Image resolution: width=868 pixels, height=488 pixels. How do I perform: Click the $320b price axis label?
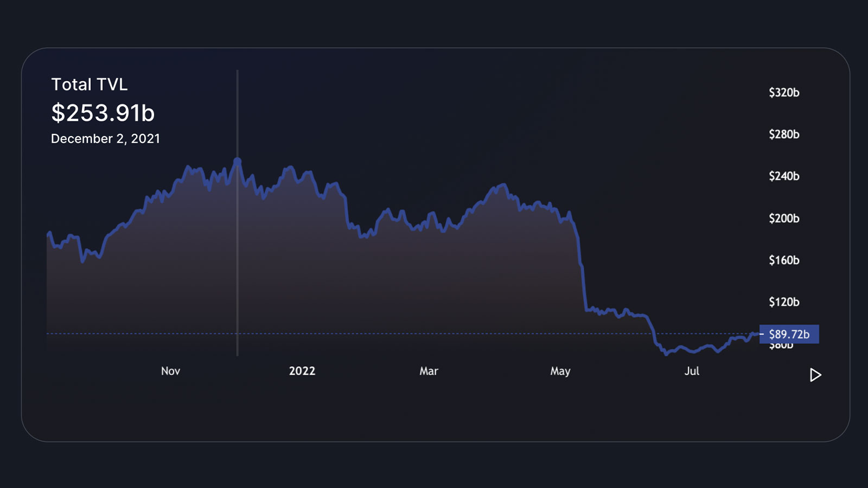coord(784,93)
